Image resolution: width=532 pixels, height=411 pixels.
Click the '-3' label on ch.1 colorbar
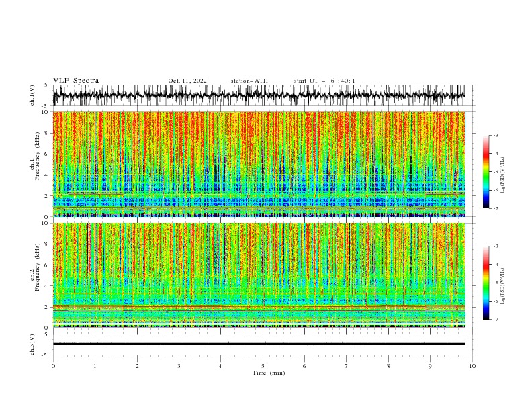(x=496, y=135)
